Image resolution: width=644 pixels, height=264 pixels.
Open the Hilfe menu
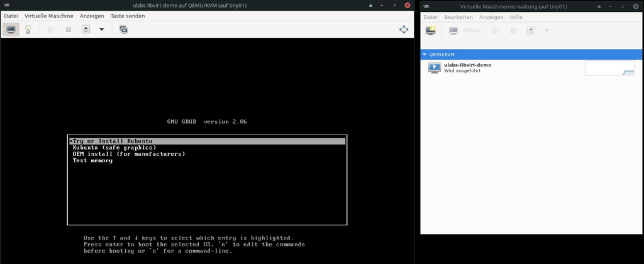(x=516, y=17)
